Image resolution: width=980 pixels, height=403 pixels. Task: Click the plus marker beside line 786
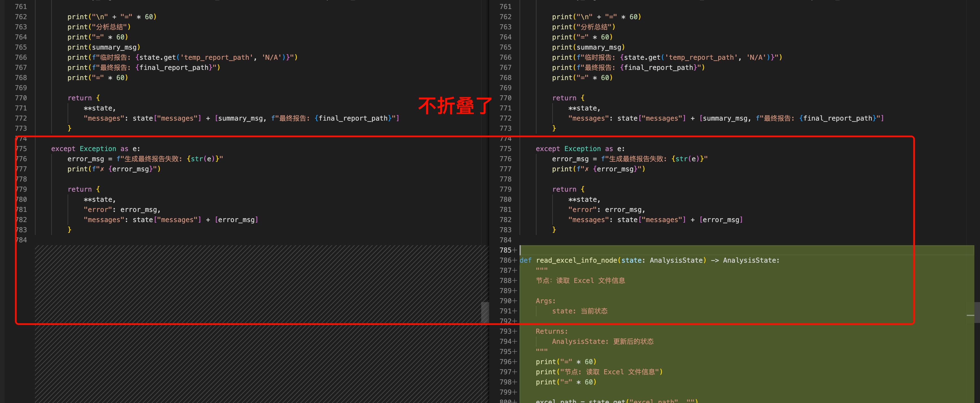click(x=515, y=260)
